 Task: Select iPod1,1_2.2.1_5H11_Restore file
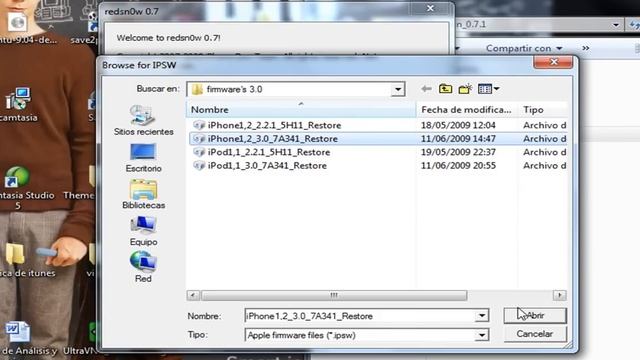269,152
